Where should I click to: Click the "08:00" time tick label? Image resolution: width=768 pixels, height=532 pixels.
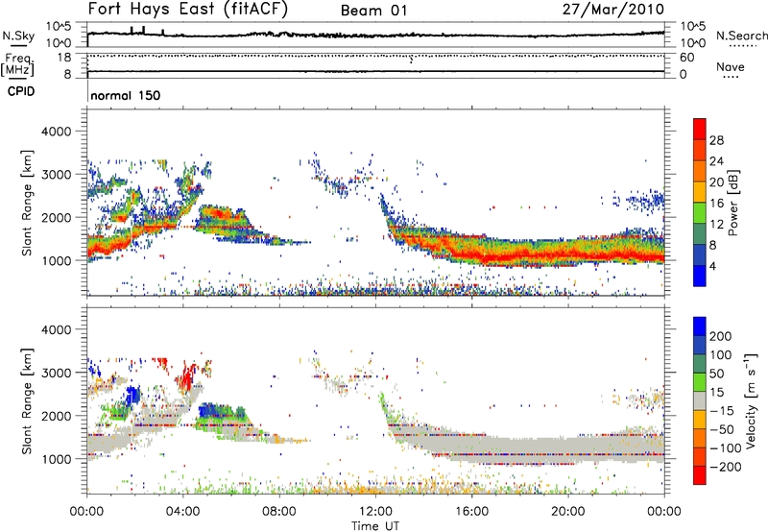(x=279, y=512)
